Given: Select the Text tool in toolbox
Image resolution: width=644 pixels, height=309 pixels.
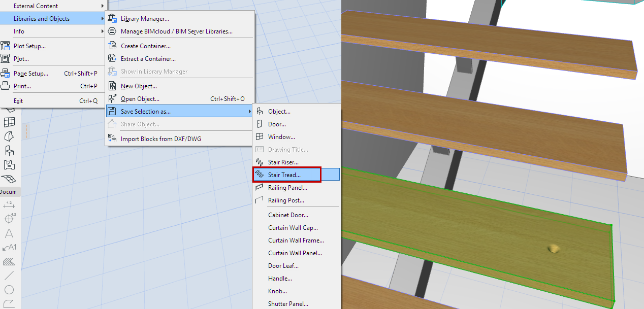Looking at the screenshot, I should (x=9, y=233).
